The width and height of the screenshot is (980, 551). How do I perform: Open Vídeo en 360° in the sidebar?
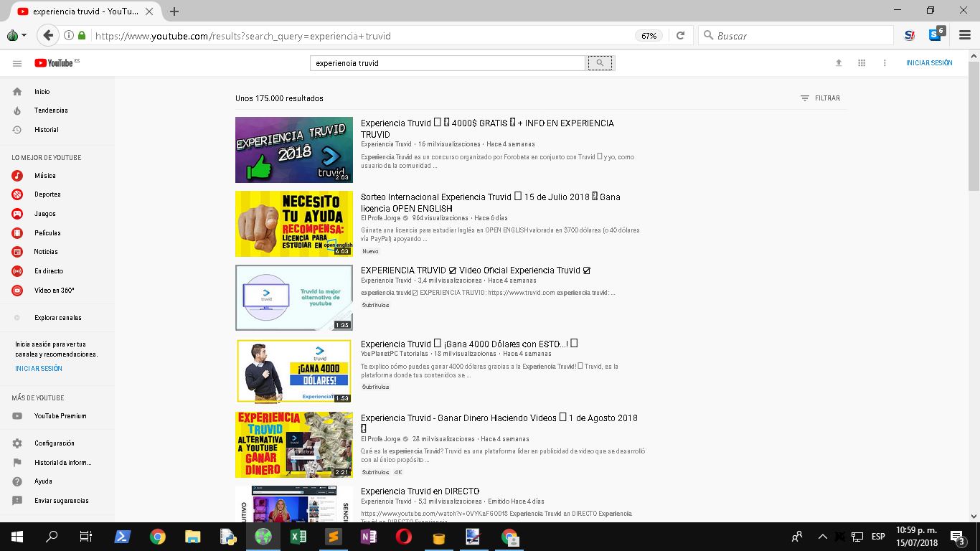point(54,291)
